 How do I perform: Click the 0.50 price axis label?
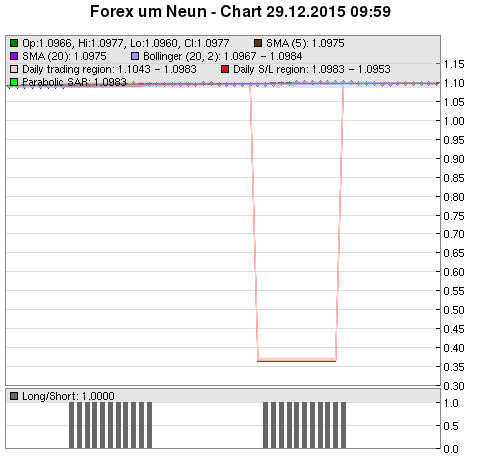454,310
